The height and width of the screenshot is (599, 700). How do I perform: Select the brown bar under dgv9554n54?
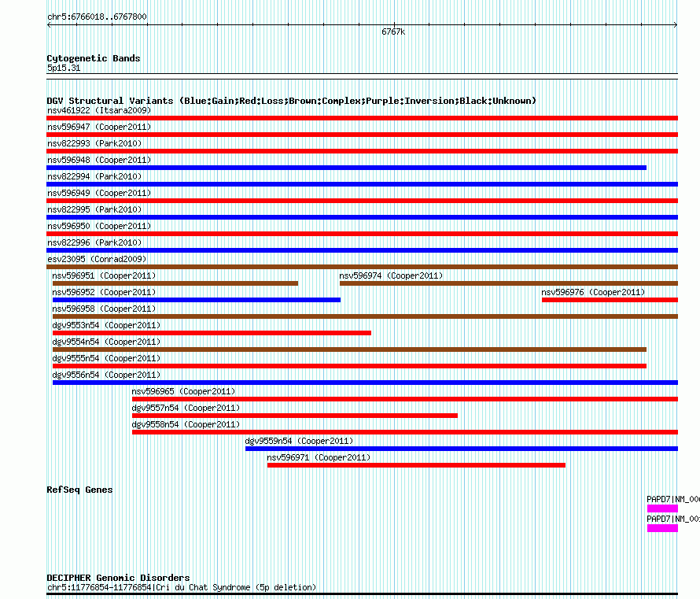349,349
